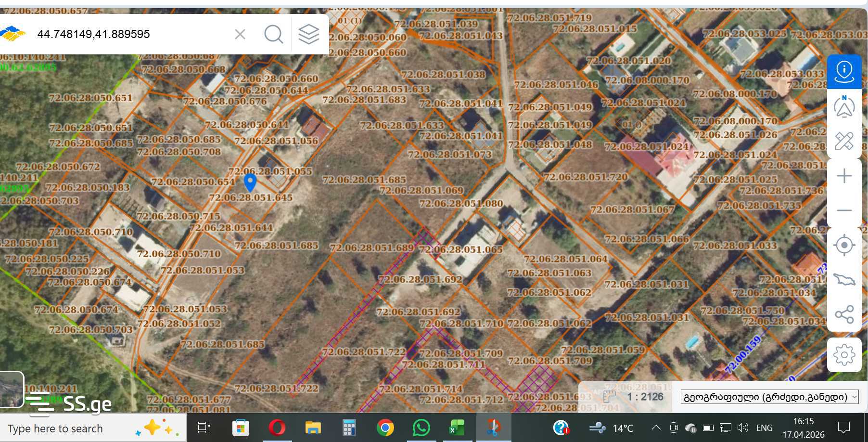Viewport: 868px width, 442px height.
Task: Click parcel label 72.06.28.051.059
Action: [x=603, y=350]
